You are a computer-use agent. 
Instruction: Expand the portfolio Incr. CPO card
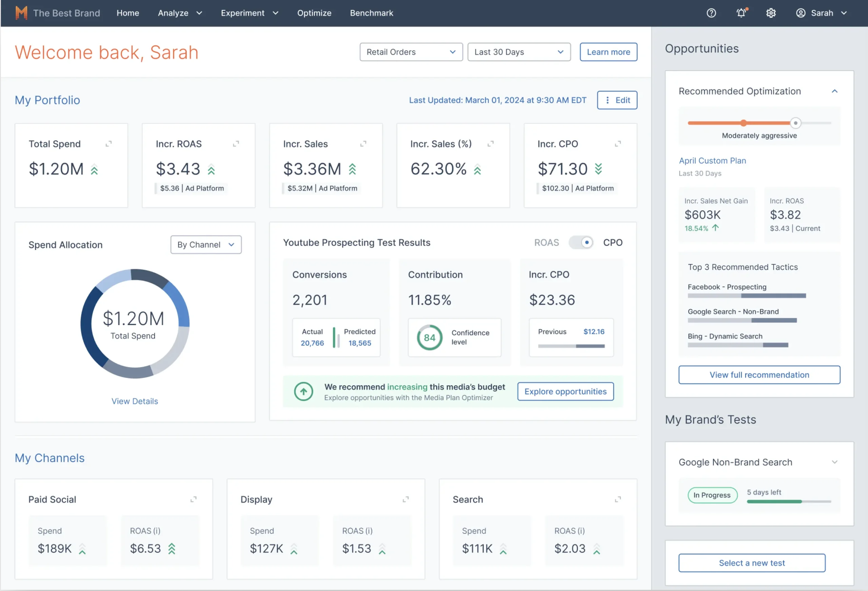(618, 144)
